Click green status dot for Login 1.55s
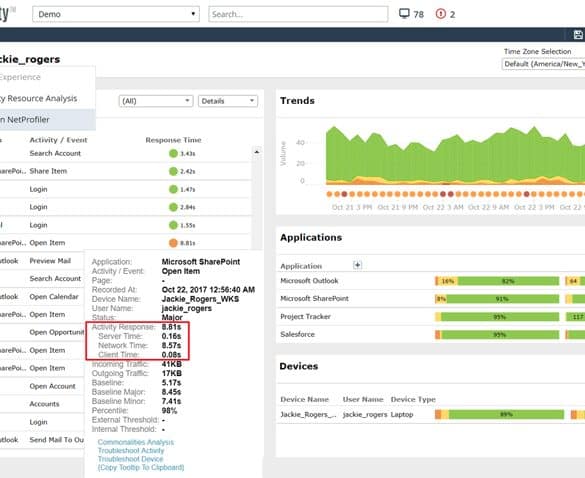Image resolution: width=585 pixels, height=478 pixels. 173,225
